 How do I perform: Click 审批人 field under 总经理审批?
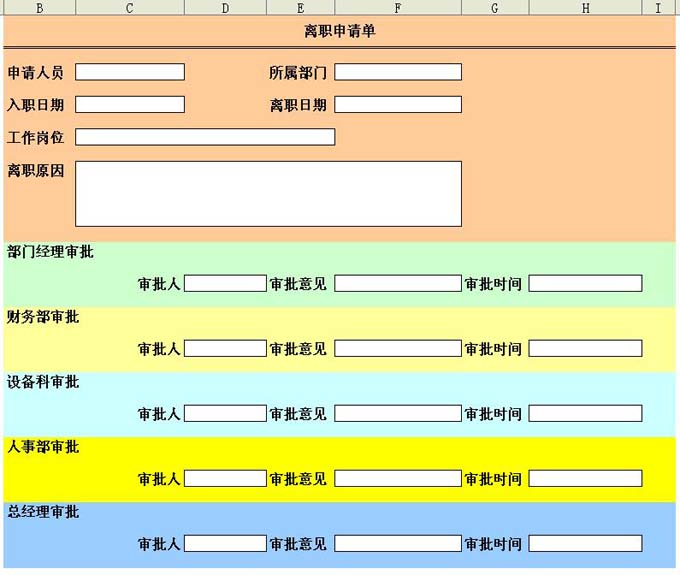coord(225,544)
